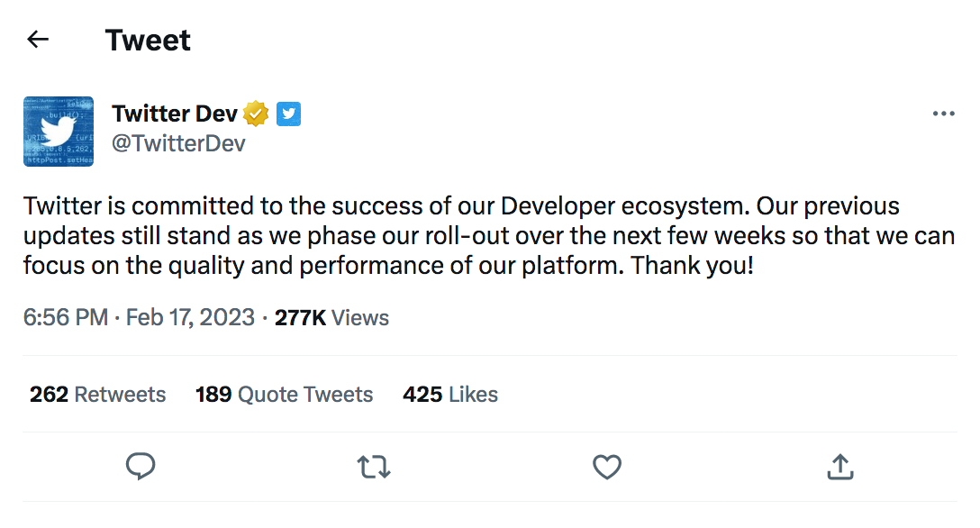The width and height of the screenshot is (980, 528).
Task: Click the reply speech bubble icon
Action: coord(141,466)
